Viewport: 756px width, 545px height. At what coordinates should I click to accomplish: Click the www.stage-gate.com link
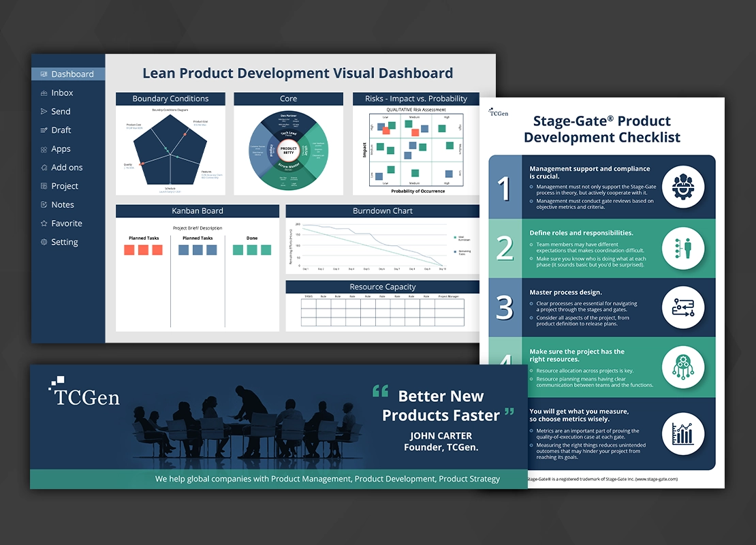point(656,479)
